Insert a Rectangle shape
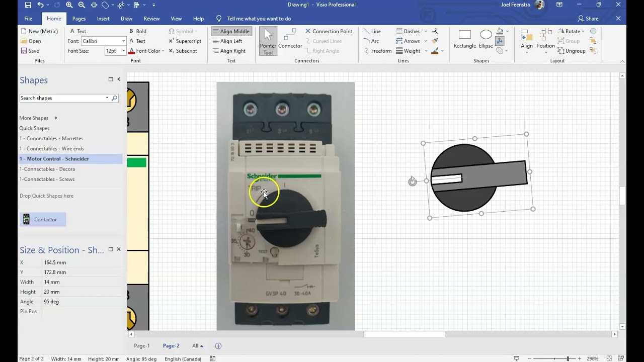The height and width of the screenshot is (362, 644). [x=464, y=39]
